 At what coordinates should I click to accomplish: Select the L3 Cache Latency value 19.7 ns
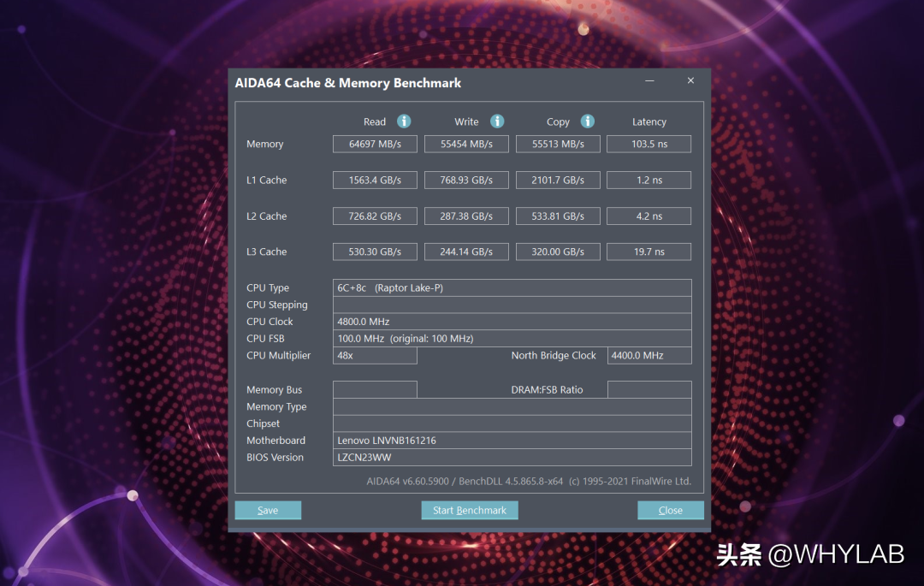coord(649,252)
